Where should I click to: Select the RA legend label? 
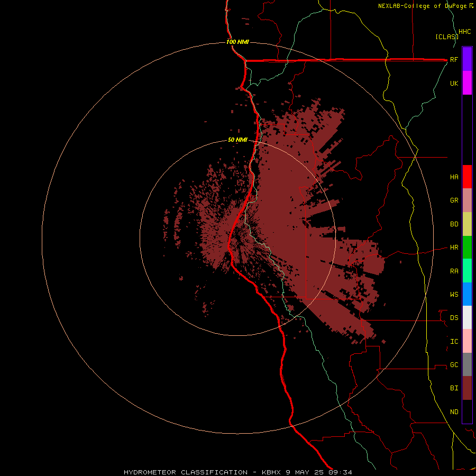[454, 271]
